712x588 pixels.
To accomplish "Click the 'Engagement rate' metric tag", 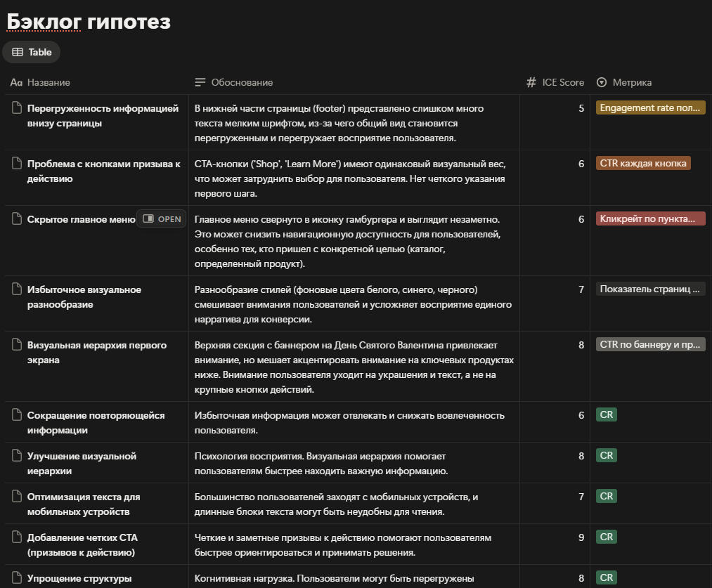I will [x=650, y=107].
